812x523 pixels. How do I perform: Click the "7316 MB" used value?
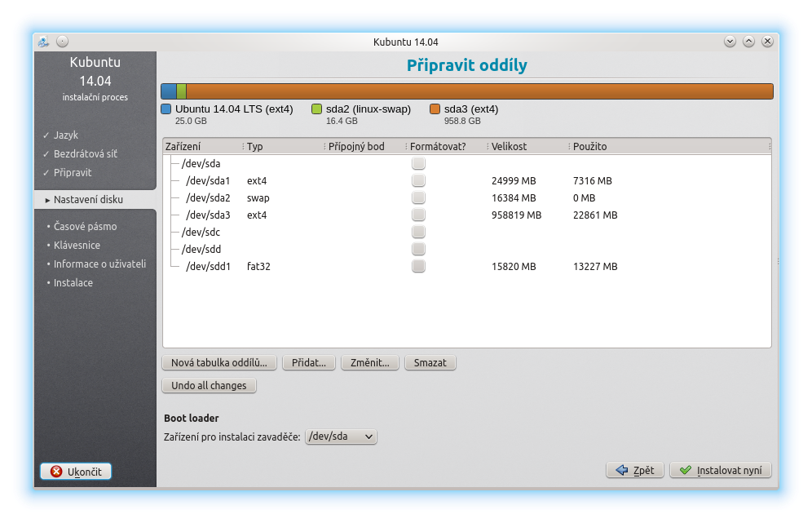click(593, 181)
